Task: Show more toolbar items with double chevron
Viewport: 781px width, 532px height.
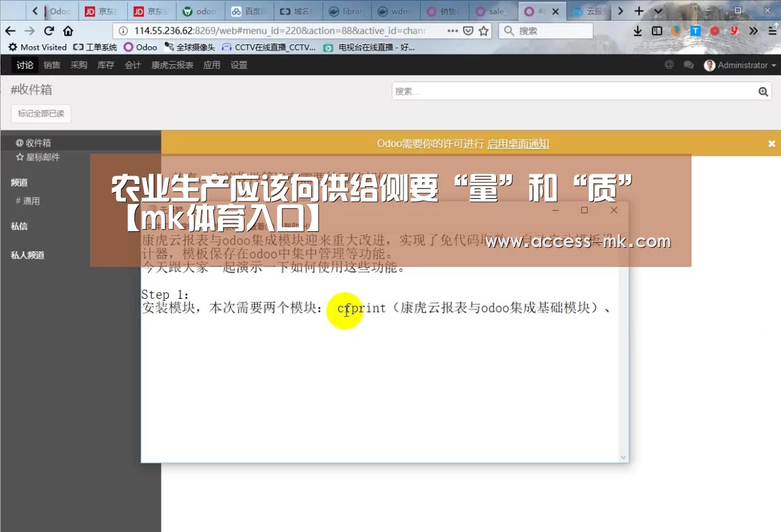Action: tap(753, 31)
